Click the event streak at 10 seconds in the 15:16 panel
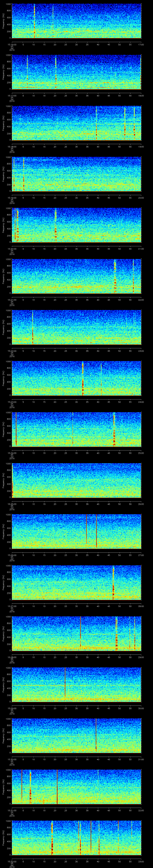Viewport: 153px width, 868px height. tap(34, 21)
